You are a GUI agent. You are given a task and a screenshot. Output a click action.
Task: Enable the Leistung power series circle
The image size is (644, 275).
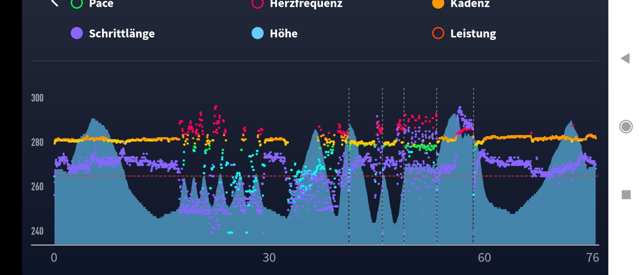tap(438, 33)
